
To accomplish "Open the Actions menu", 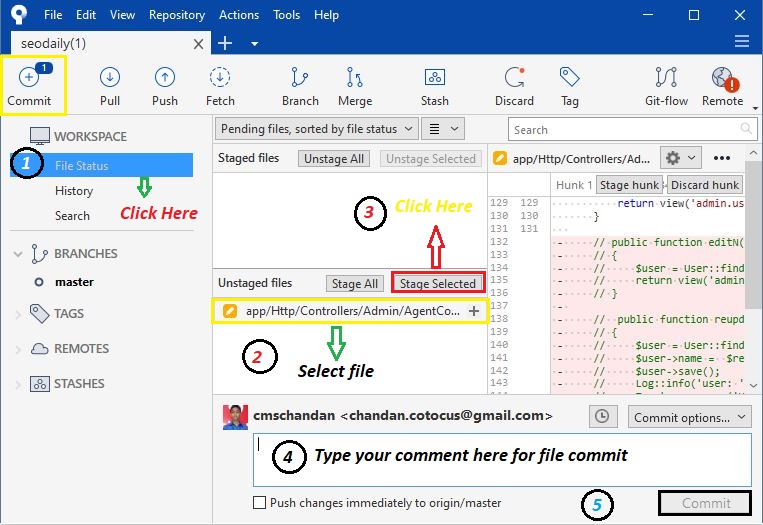I will click(x=238, y=15).
